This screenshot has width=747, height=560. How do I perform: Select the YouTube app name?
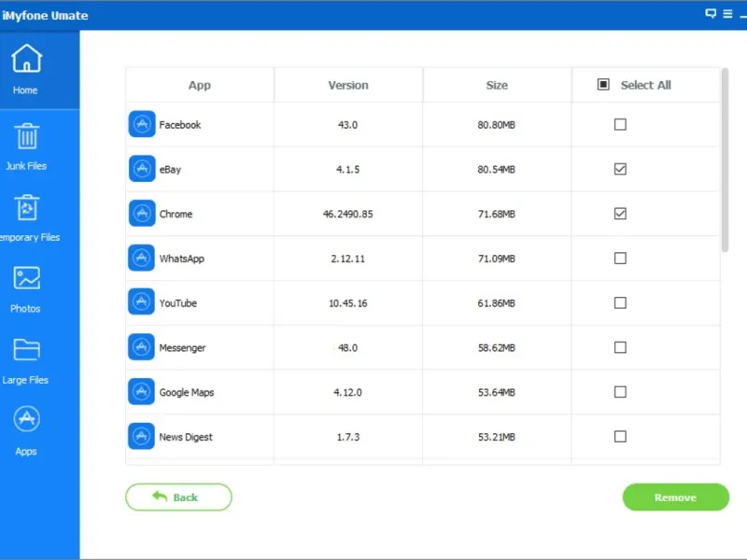pos(178,303)
